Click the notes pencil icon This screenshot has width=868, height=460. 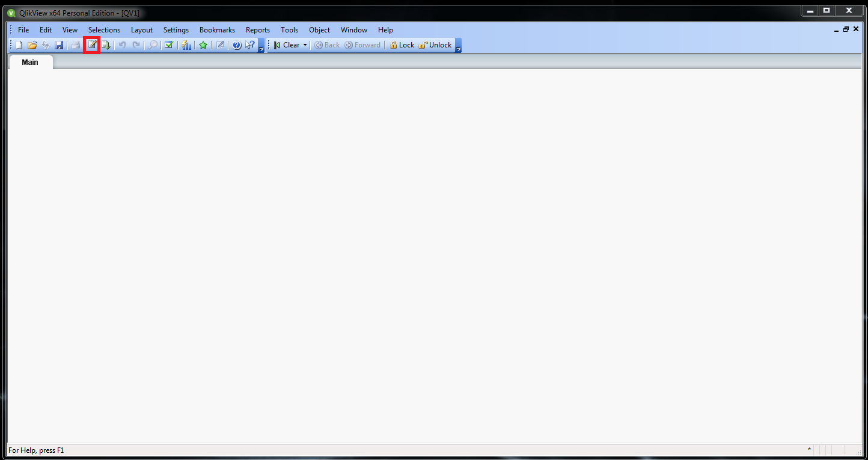click(220, 45)
